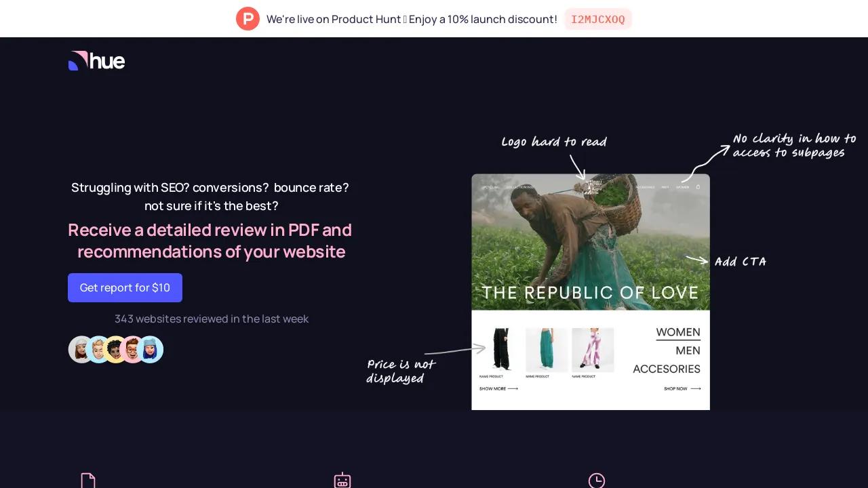
Task: Select the avatar with the white beret
Action: coord(81,350)
